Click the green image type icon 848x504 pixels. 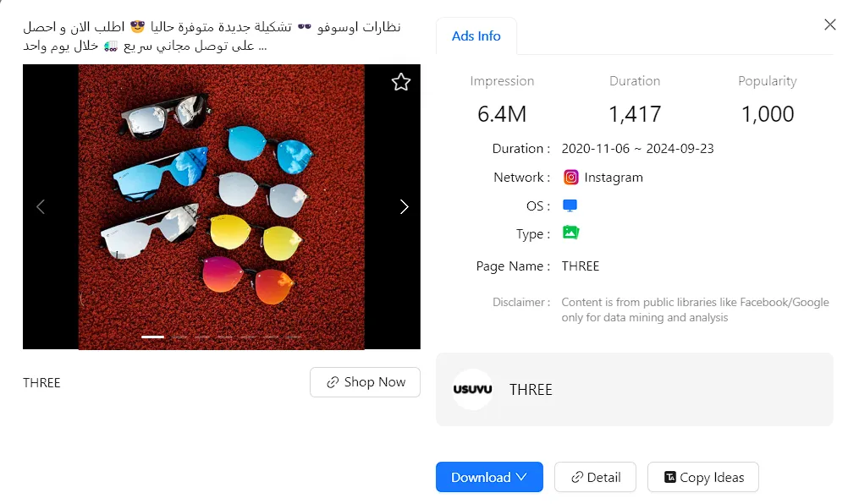pyautogui.click(x=570, y=233)
